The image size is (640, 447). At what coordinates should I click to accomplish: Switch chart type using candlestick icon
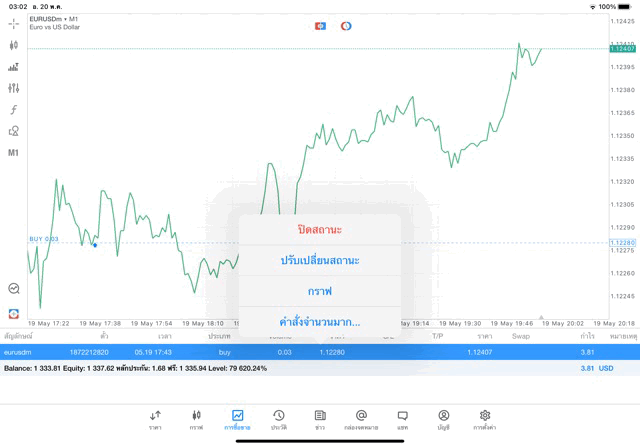point(14,45)
